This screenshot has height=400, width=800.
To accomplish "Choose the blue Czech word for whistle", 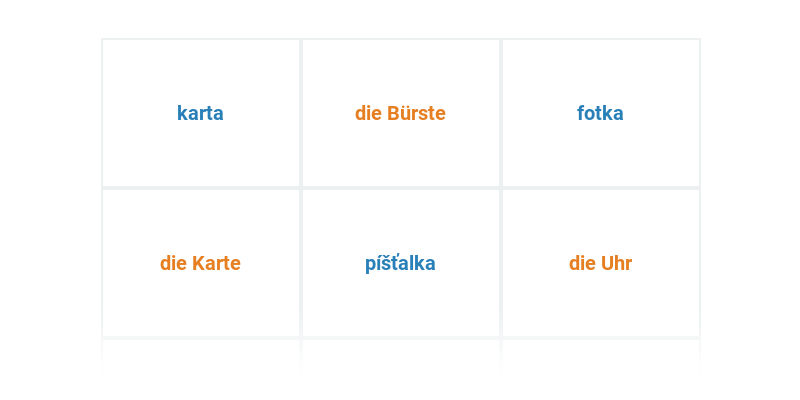I will (401, 263).
